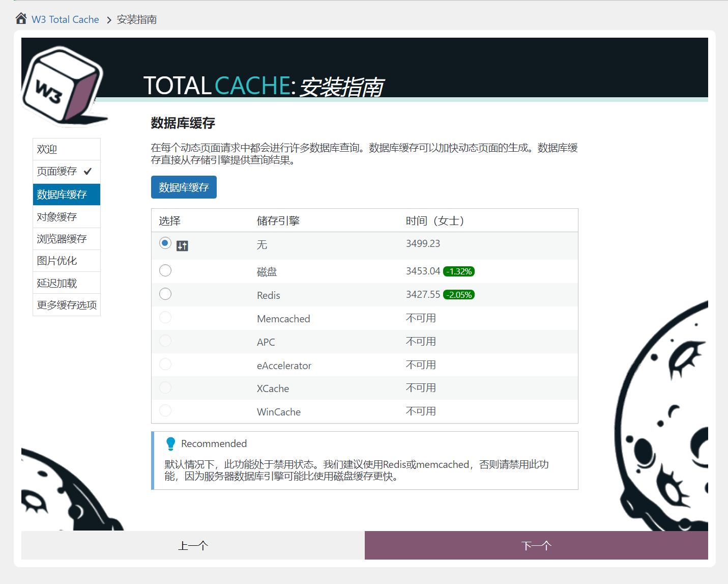Click the checkmark next to 页面缓存

(x=88, y=171)
